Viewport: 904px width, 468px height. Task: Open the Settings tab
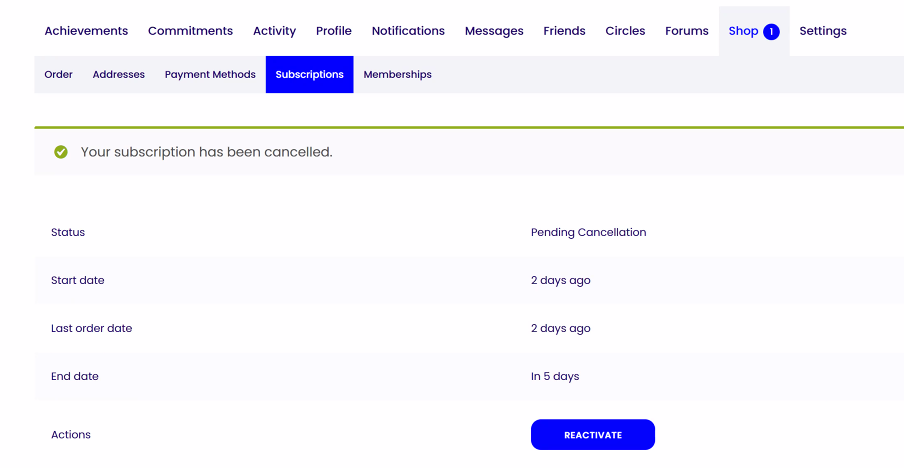coord(823,31)
